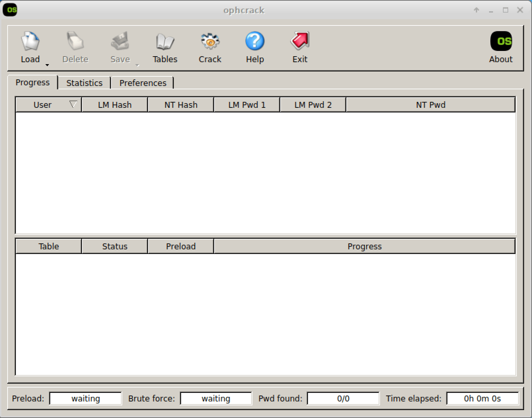Click the Load toolbar icon

click(x=30, y=42)
